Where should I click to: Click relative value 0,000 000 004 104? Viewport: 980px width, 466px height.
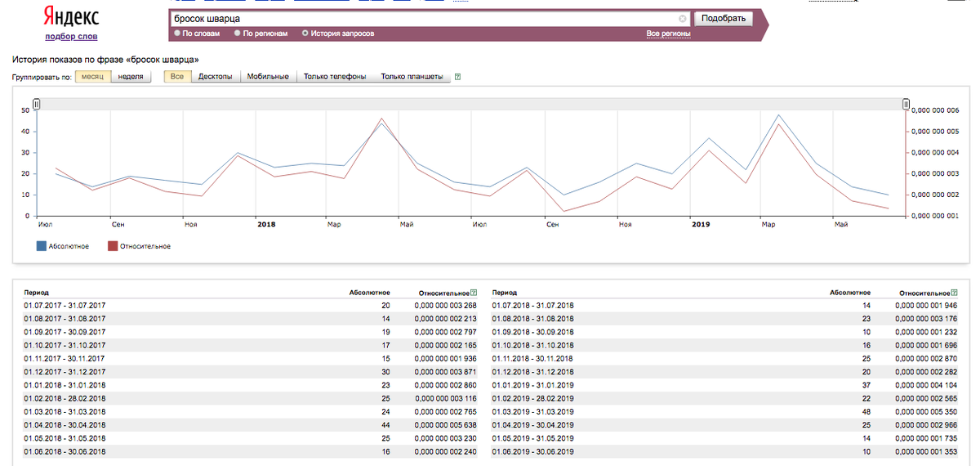coord(926,384)
